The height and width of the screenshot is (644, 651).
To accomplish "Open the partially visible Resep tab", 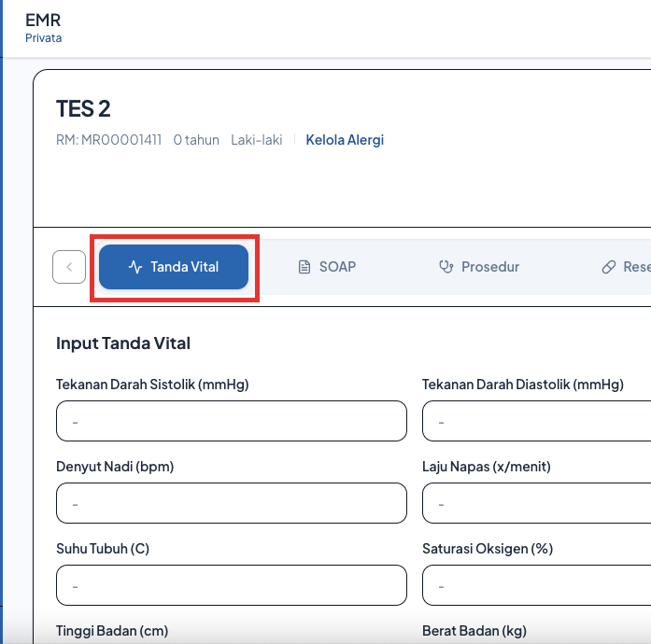I will [626, 267].
